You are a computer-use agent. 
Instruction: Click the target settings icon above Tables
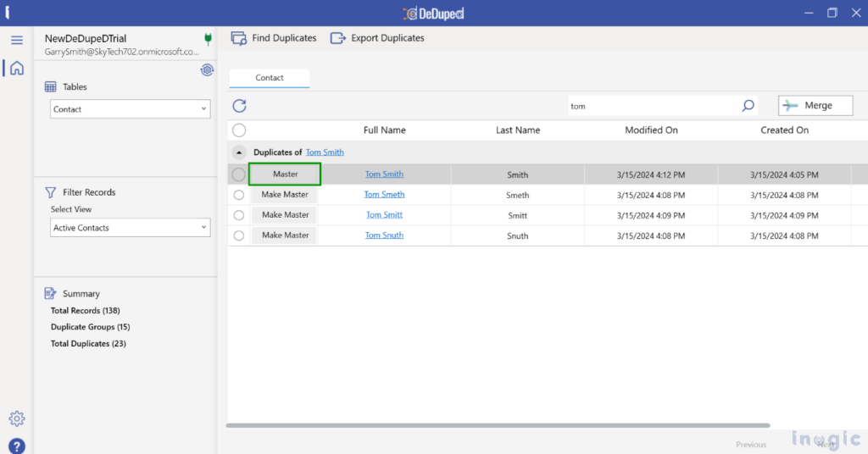207,69
